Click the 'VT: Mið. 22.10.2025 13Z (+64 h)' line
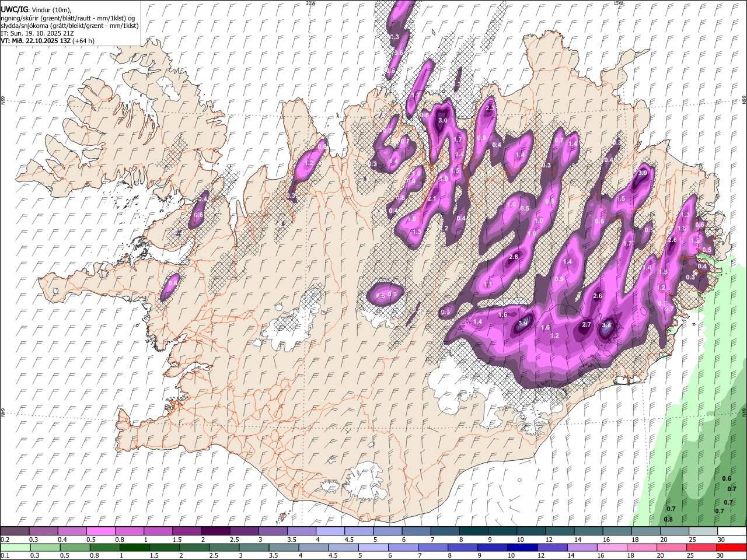Screen dimensions: 747x560 tap(48, 41)
